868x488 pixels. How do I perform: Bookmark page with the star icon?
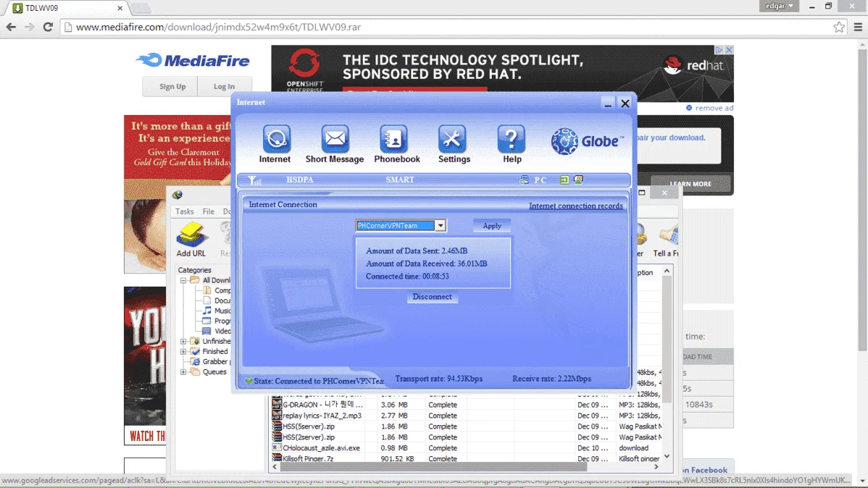tap(839, 27)
